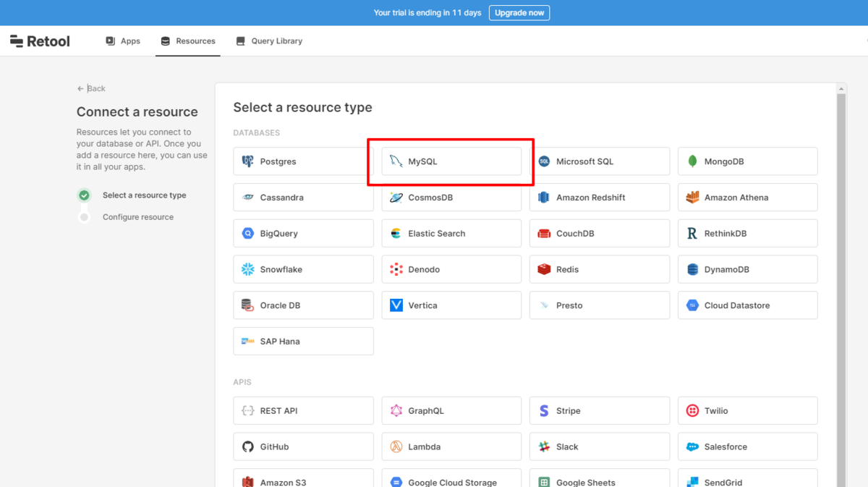The height and width of the screenshot is (487, 868).
Task: Pick Microsoft SQL resource label
Action: [584, 161]
